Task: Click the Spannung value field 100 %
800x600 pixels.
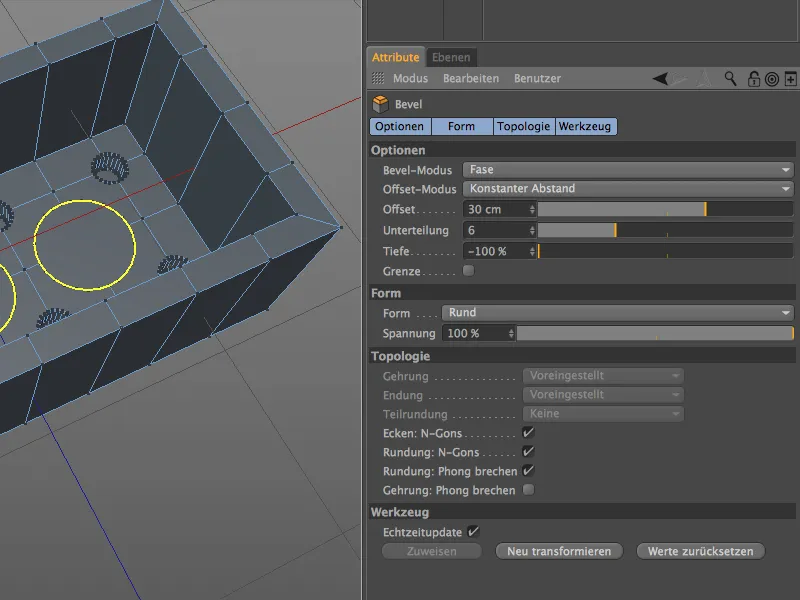Action: [x=474, y=334]
